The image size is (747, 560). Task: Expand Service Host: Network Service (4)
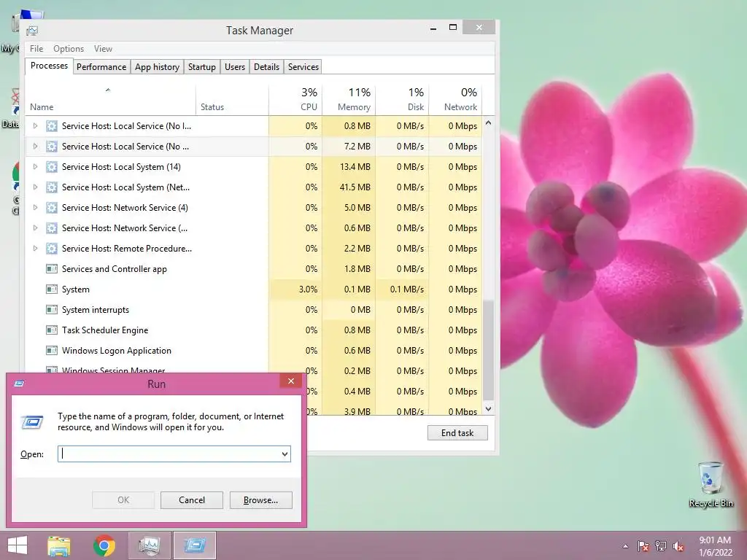coord(35,208)
